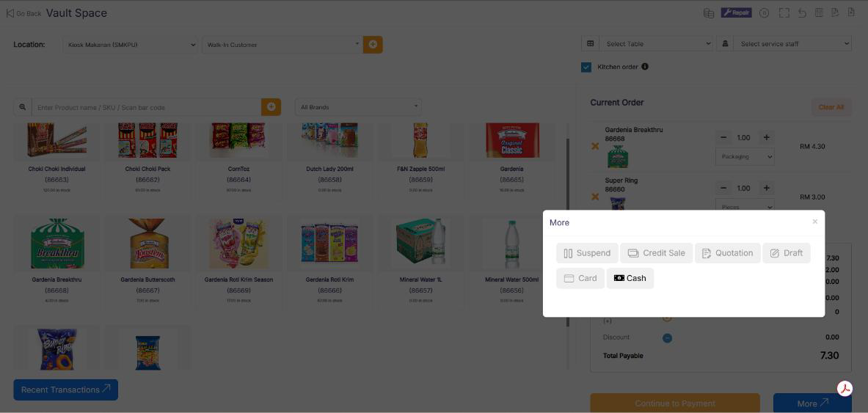Choose Suspend in the More dialog
868x413 pixels.
pyautogui.click(x=587, y=253)
